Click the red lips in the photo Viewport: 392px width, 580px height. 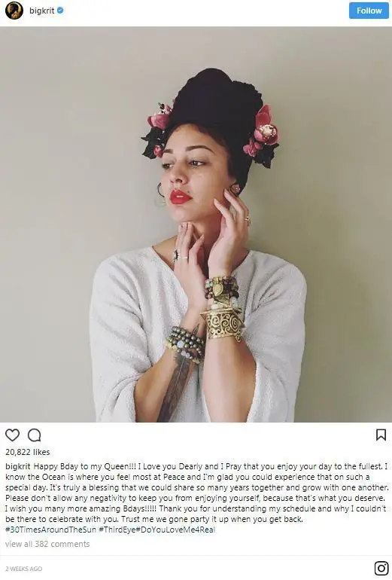pos(181,197)
